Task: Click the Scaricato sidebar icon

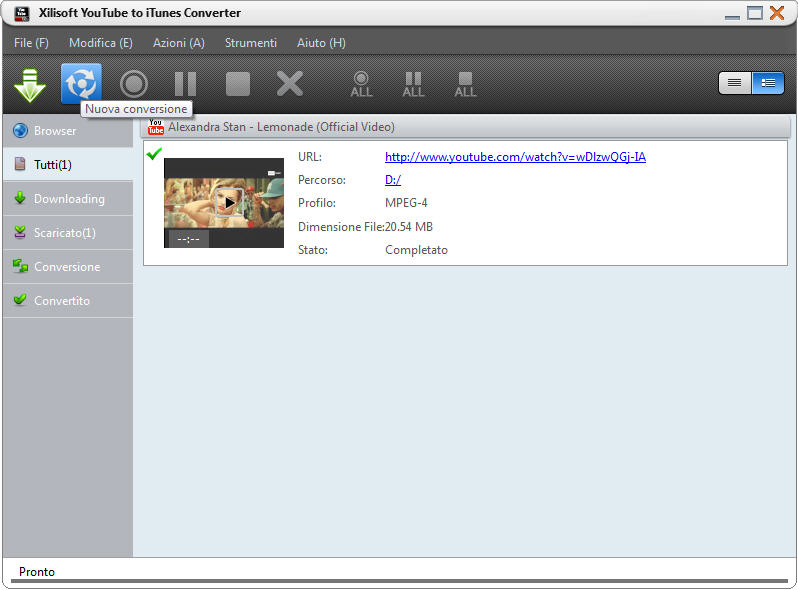Action: (x=20, y=232)
